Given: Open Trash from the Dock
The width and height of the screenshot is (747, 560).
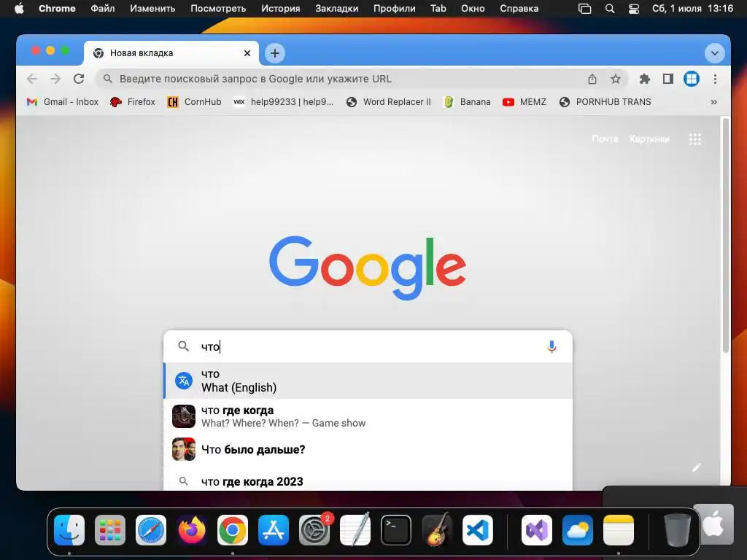Looking at the screenshot, I should point(678,530).
